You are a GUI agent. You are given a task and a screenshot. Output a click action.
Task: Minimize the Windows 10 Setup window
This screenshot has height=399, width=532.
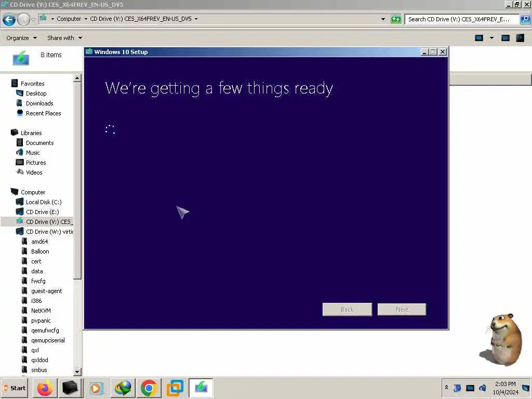(x=424, y=51)
